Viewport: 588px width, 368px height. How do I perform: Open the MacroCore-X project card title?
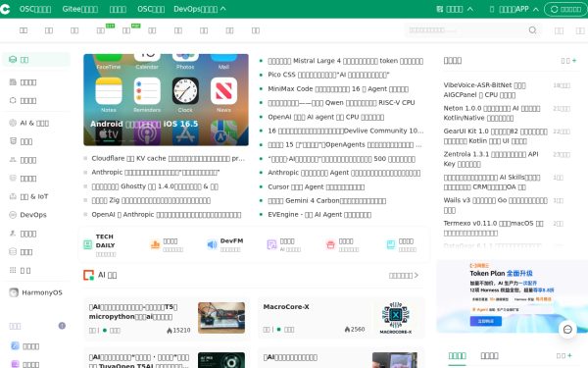point(286,307)
